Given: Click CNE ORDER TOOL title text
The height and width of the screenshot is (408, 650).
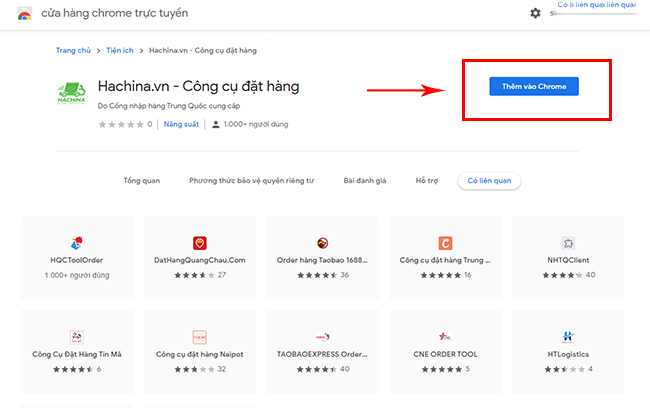Looking at the screenshot, I should (446, 355).
